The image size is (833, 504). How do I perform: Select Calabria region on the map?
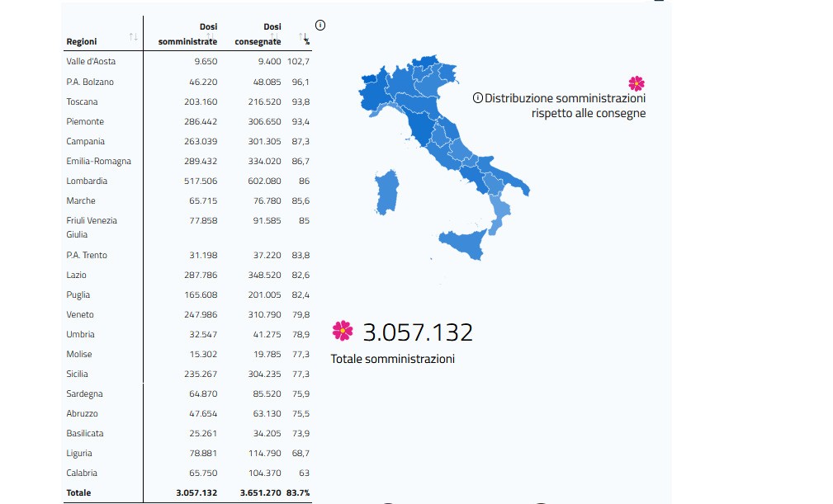[x=499, y=214]
